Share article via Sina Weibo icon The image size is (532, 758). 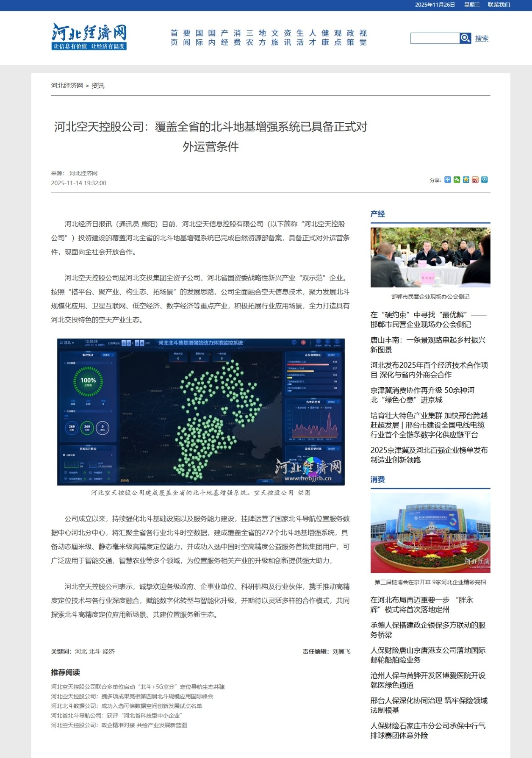coord(475,180)
